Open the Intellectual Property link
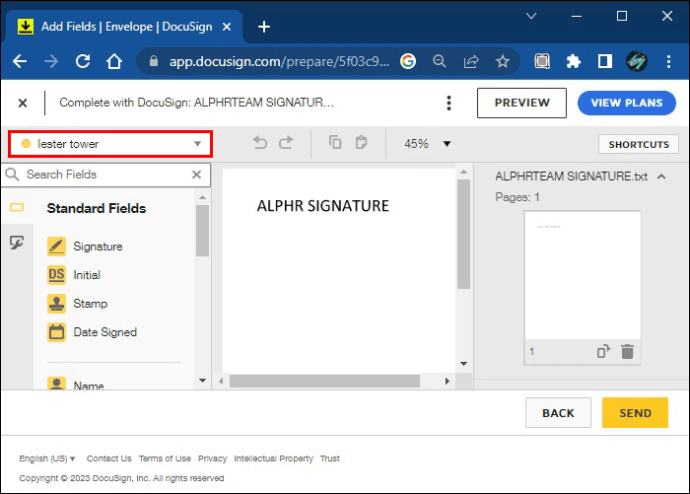Screen dimensions: 690x494 [273, 458]
